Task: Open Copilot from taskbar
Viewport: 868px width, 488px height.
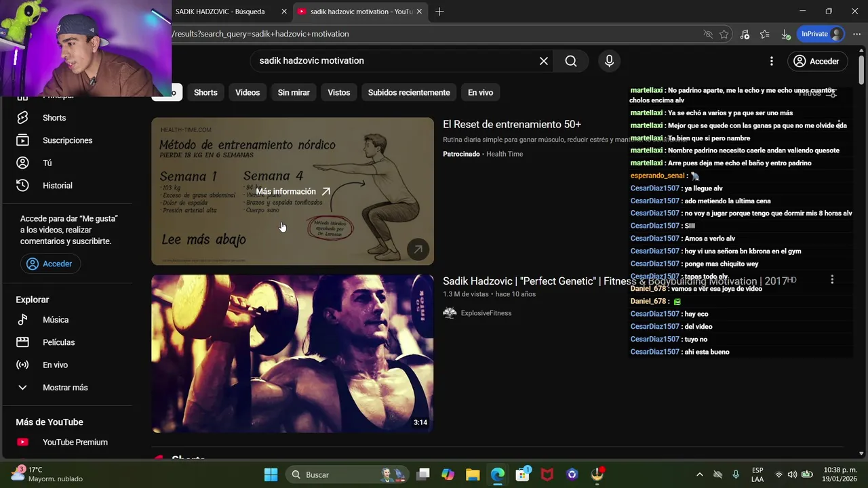Action: coord(448,474)
